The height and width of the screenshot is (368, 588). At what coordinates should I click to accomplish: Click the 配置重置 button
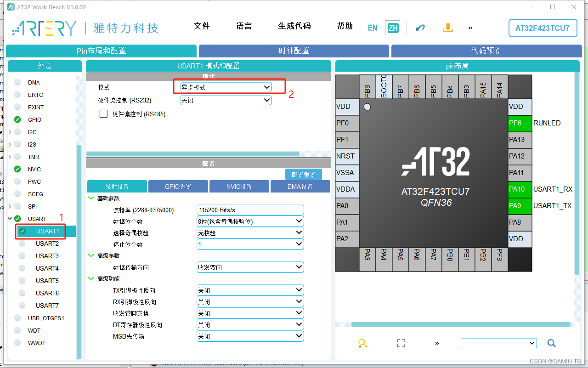[304, 175]
